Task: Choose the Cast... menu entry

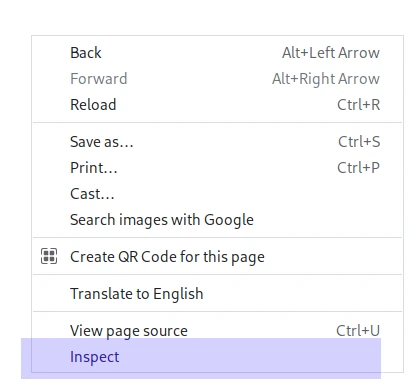Action: pyautogui.click(x=217, y=194)
